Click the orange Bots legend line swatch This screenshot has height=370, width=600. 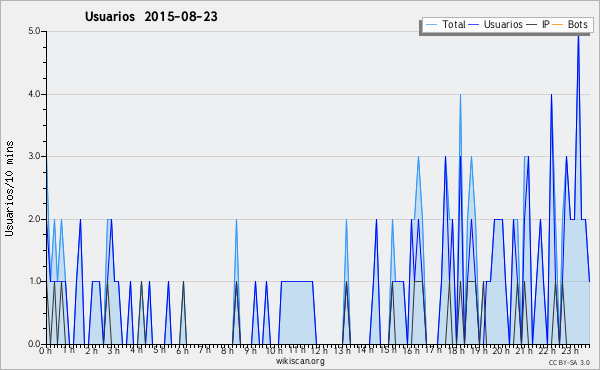point(558,25)
